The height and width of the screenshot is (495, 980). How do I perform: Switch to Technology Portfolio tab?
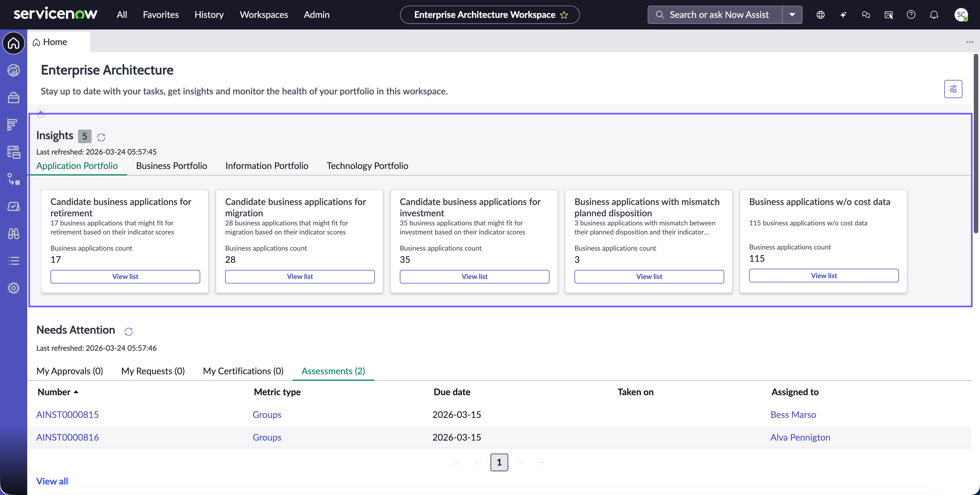367,166
